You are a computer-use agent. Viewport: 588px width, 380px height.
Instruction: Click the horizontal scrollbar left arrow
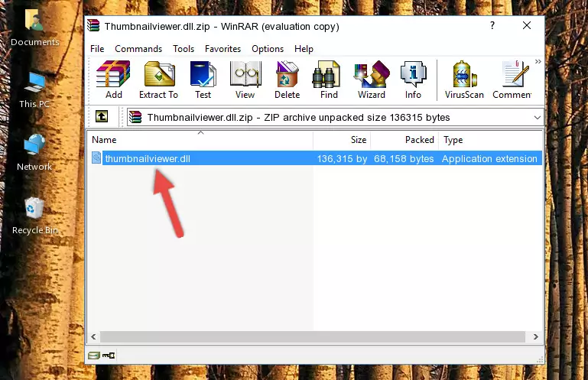94,337
